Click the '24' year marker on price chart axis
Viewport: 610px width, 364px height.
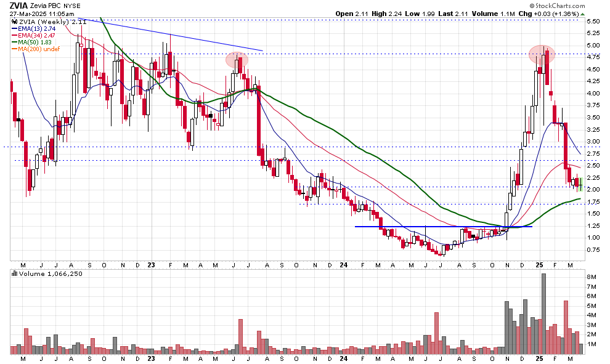click(x=343, y=265)
